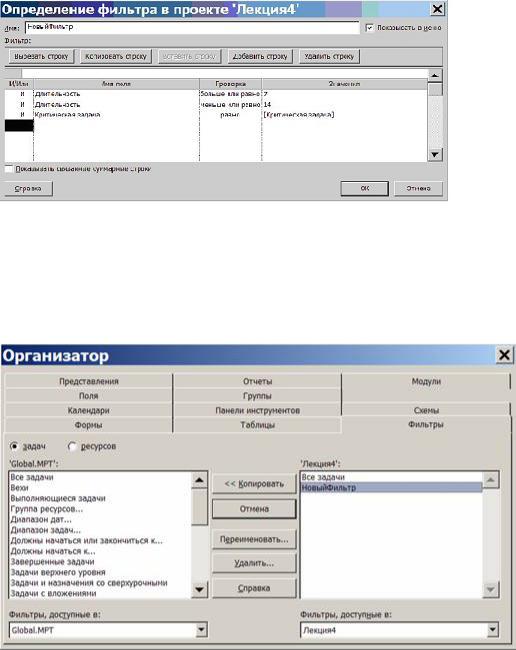Click 'Отмена' button in Organizer
Screen dimensions: 516x650
click(x=254, y=509)
